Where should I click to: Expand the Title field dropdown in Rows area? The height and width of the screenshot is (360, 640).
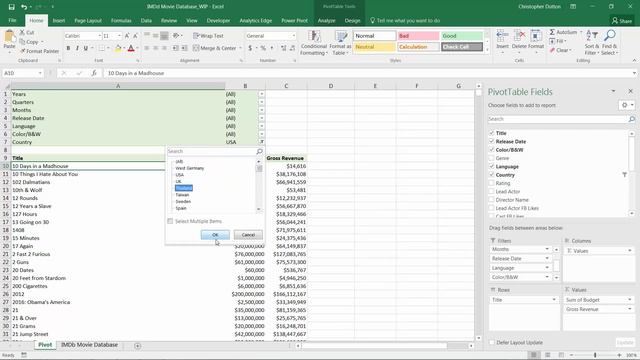click(x=554, y=300)
